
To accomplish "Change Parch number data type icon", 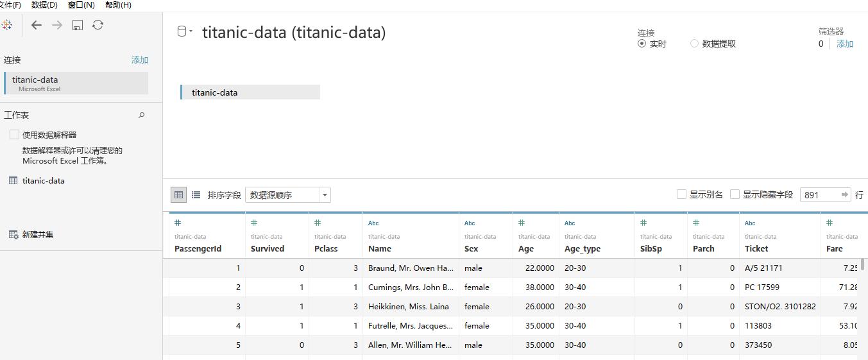I will pyautogui.click(x=696, y=223).
